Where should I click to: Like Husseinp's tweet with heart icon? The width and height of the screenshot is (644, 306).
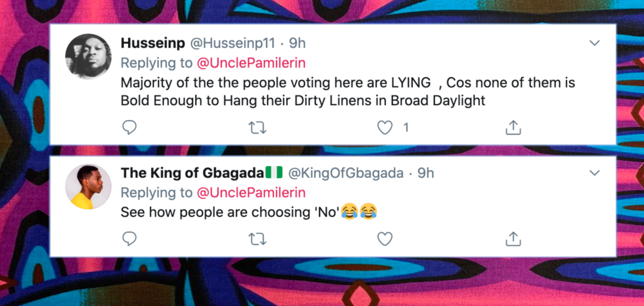tap(385, 128)
